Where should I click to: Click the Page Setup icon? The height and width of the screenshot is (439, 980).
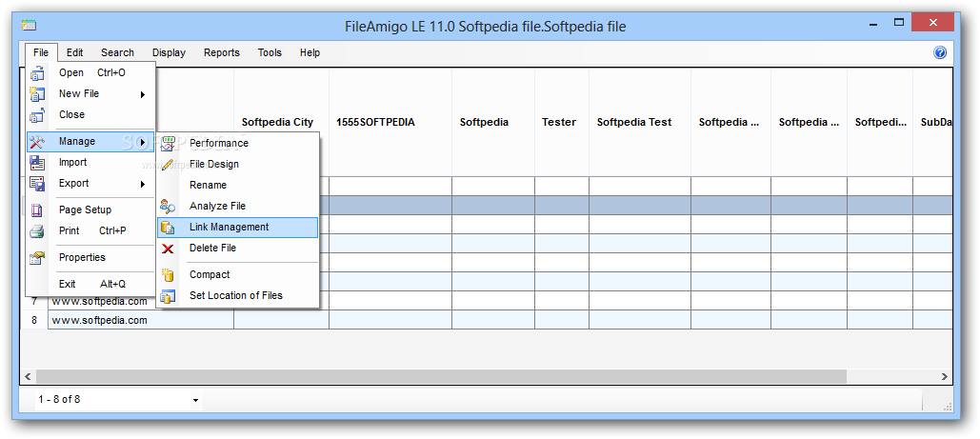click(37, 210)
